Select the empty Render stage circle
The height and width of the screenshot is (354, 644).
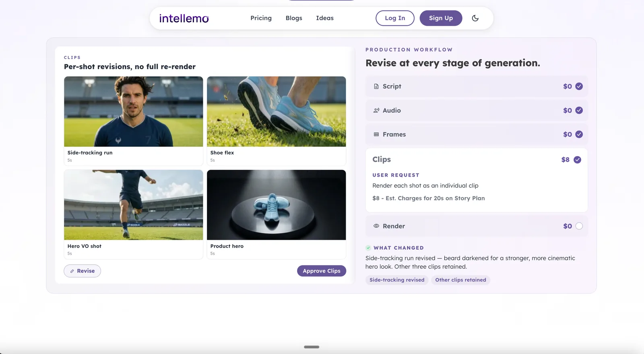coord(579,226)
